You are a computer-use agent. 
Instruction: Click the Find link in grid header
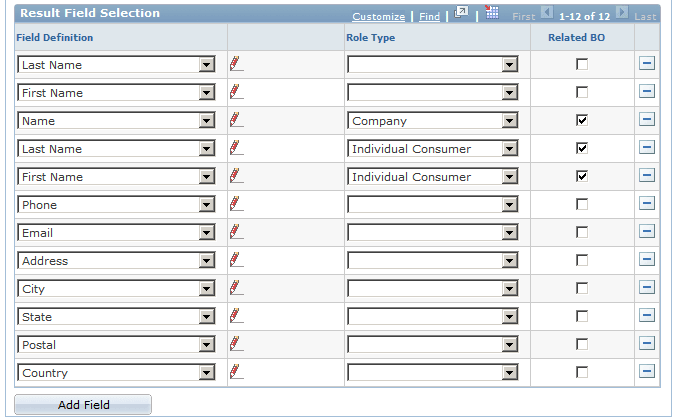pos(430,16)
